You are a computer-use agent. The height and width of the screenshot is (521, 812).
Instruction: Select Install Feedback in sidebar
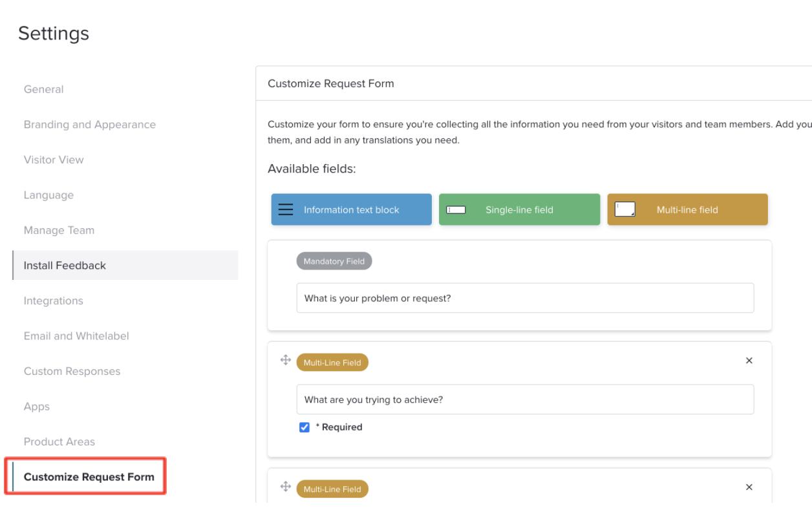point(125,265)
